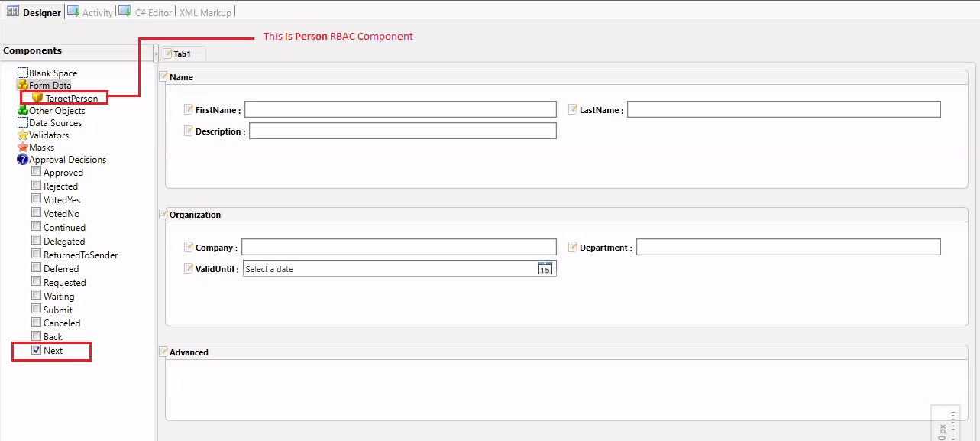Click the edit icon beside Department

click(573, 247)
